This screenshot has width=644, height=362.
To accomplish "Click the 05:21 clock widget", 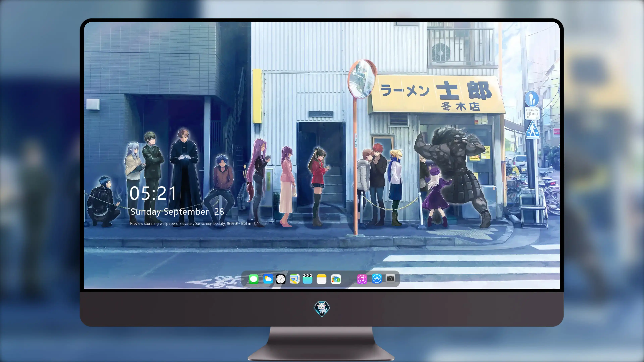I will [153, 194].
